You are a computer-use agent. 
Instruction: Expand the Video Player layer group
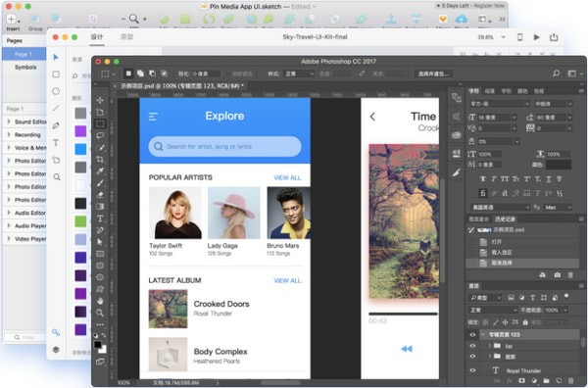[9, 238]
